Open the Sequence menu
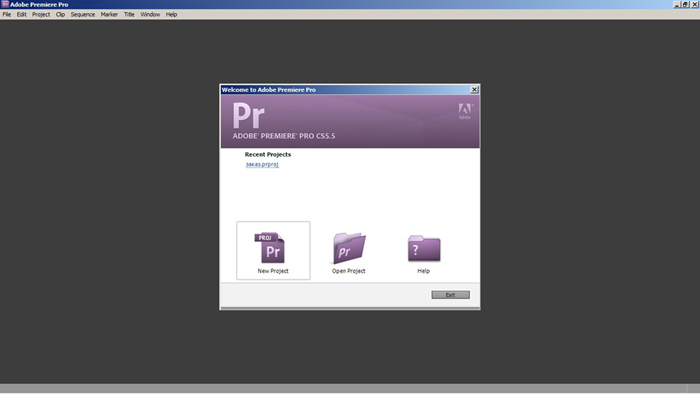 [x=83, y=14]
